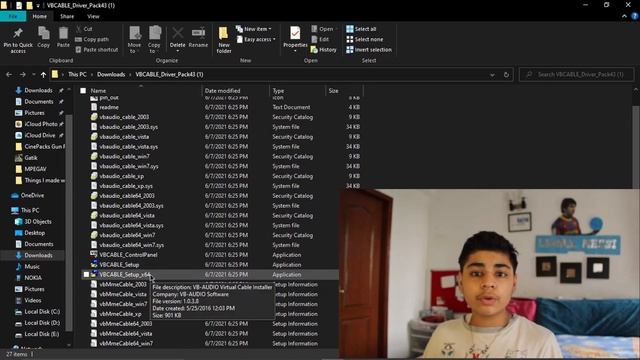640x360 pixels.
Task: Tick the checkbox beside VBCABLE_Setup_x64
Action: click(x=86, y=274)
